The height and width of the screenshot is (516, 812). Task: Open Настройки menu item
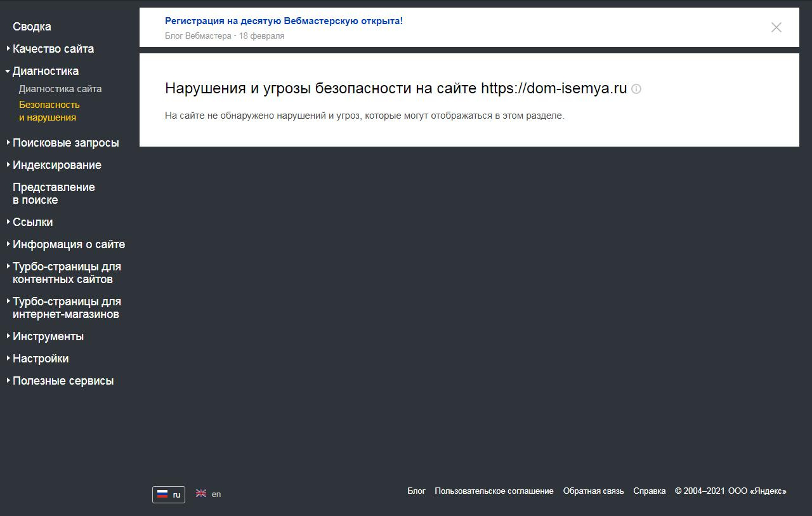[x=41, y=359]
